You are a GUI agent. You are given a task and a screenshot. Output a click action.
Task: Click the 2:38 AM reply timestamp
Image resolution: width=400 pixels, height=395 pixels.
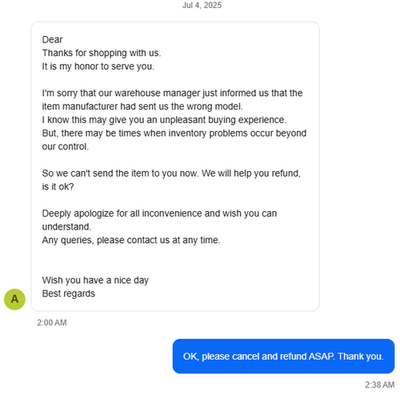pyautogui.click(x=380, y=385)
